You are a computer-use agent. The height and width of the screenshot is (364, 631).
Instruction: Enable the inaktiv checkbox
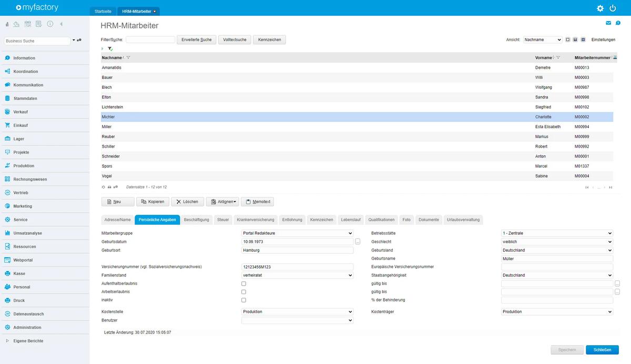pos(243,300)
